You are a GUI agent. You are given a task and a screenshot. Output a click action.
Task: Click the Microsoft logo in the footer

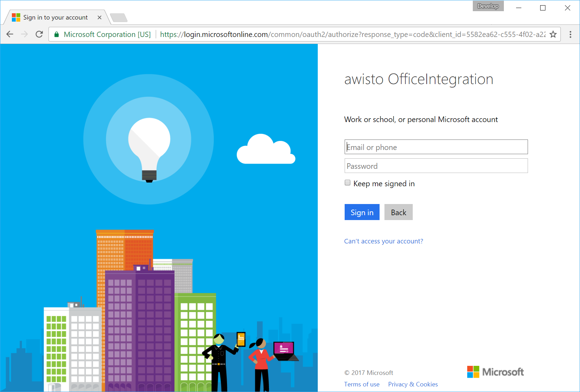pos(495,372)
